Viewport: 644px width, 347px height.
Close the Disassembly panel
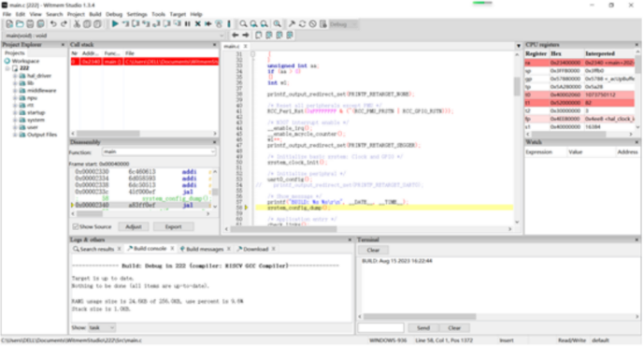click(214, 142)
